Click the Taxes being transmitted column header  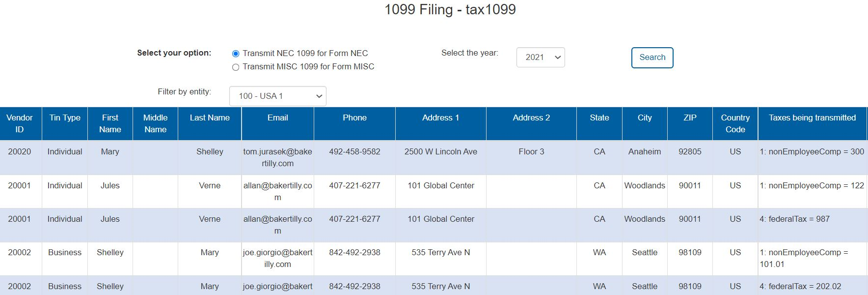812,118
